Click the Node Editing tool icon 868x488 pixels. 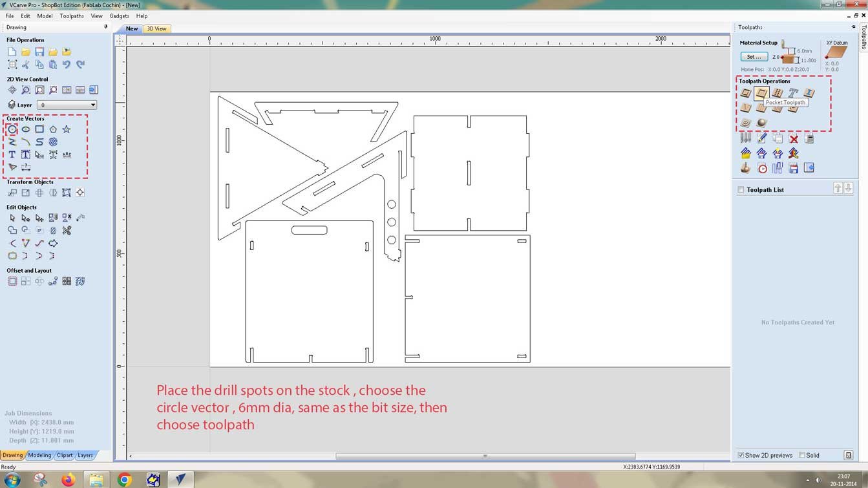tap(26, 218)
